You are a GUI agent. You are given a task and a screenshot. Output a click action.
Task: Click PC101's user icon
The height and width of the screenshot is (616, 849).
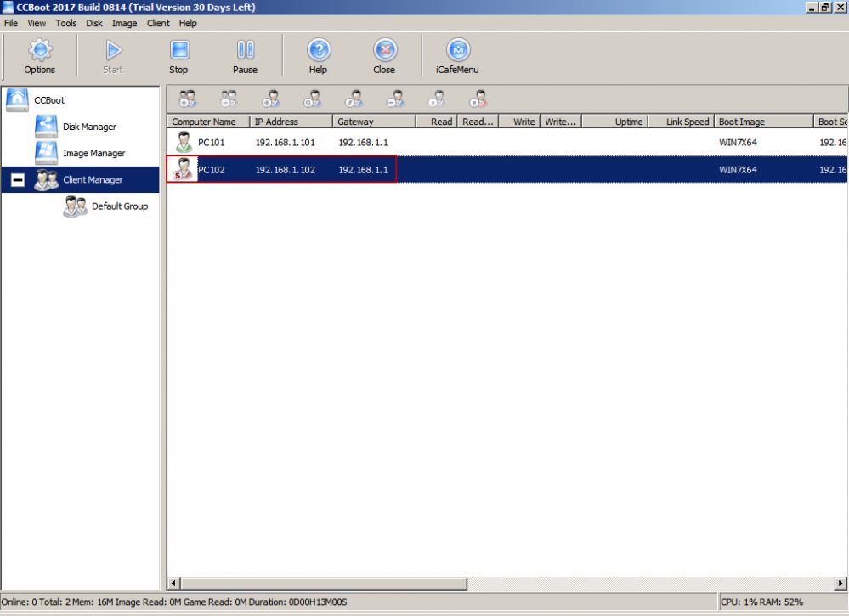click(184, 143)
